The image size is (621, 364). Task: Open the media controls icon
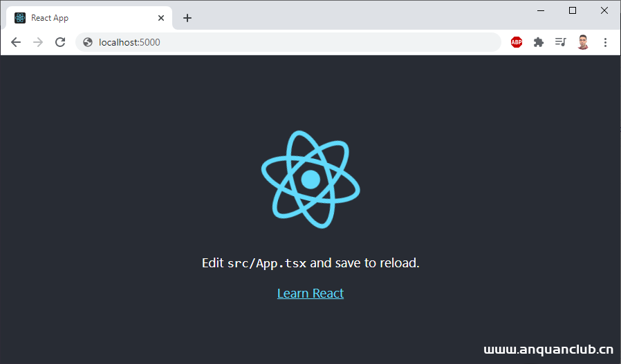click(x=561, y=42)
